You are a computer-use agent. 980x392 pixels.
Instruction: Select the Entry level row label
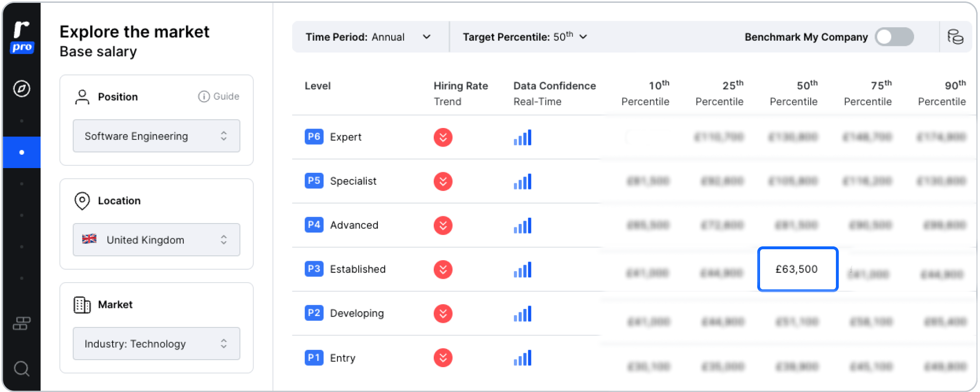point(343,358)
